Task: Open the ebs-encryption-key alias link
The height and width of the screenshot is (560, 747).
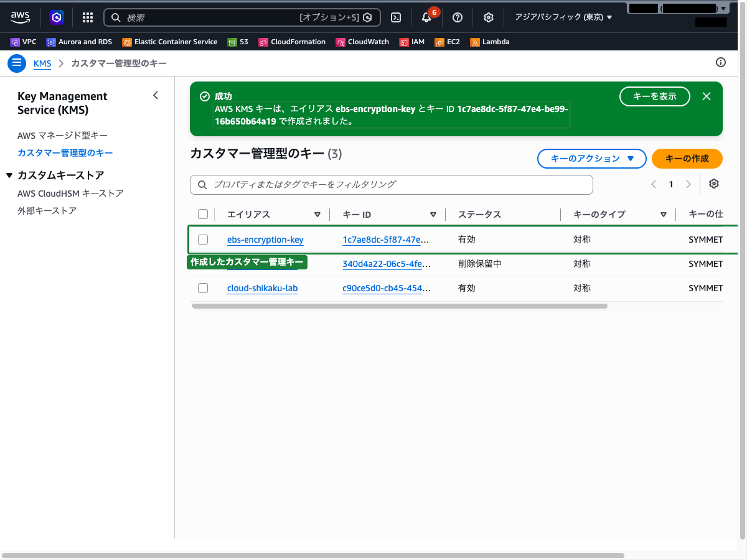Action: point(265,240)
